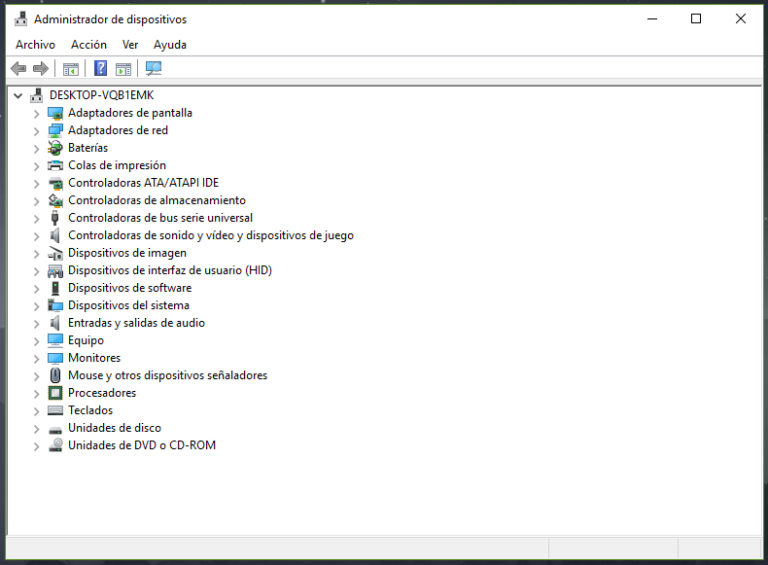Screen dimensions: 768x565
Task: Click the DESKTOP-VQB1EMK computer icon
Action: [x=37, y=95]
